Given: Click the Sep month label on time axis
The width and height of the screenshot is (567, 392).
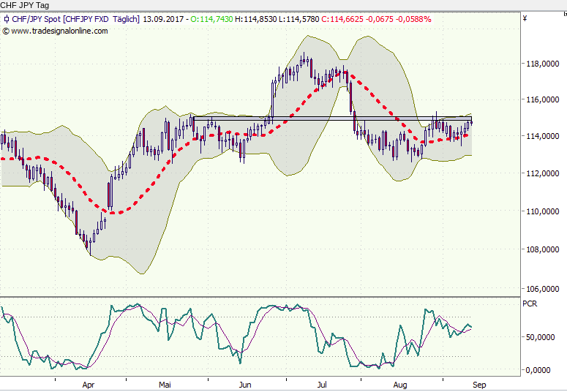Looking at the screenshot, I should (479, 385).
